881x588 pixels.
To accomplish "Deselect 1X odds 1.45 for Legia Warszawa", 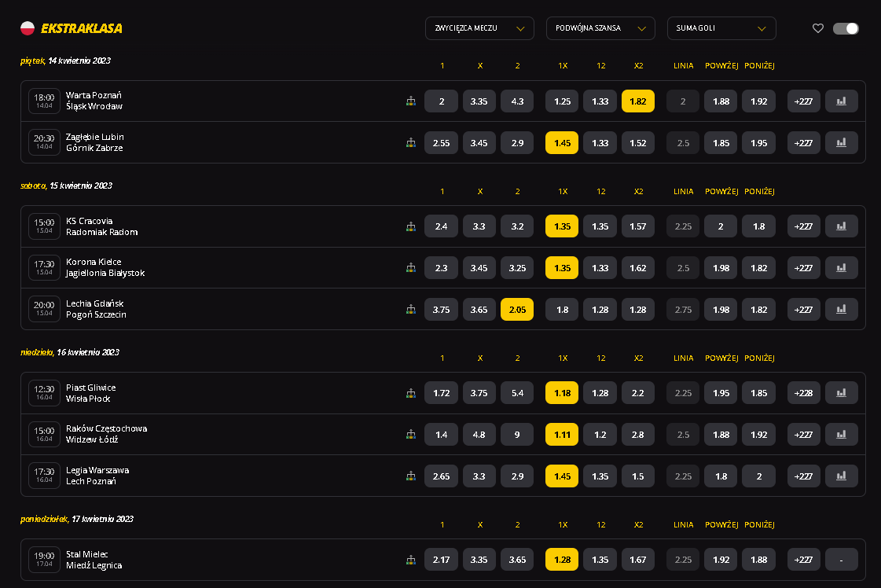I will tap(562, 476).
